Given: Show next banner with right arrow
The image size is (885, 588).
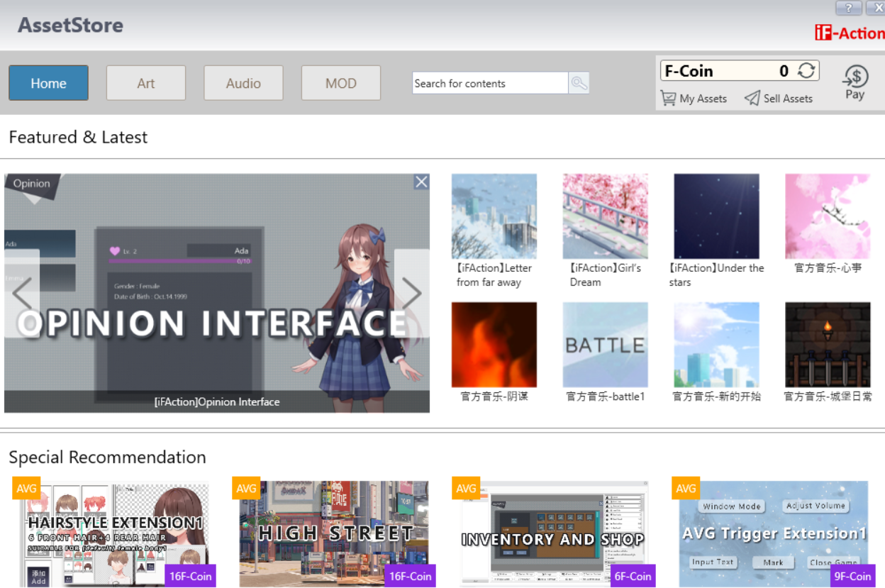Looking at the screenshot, I should tap(412, 293).
